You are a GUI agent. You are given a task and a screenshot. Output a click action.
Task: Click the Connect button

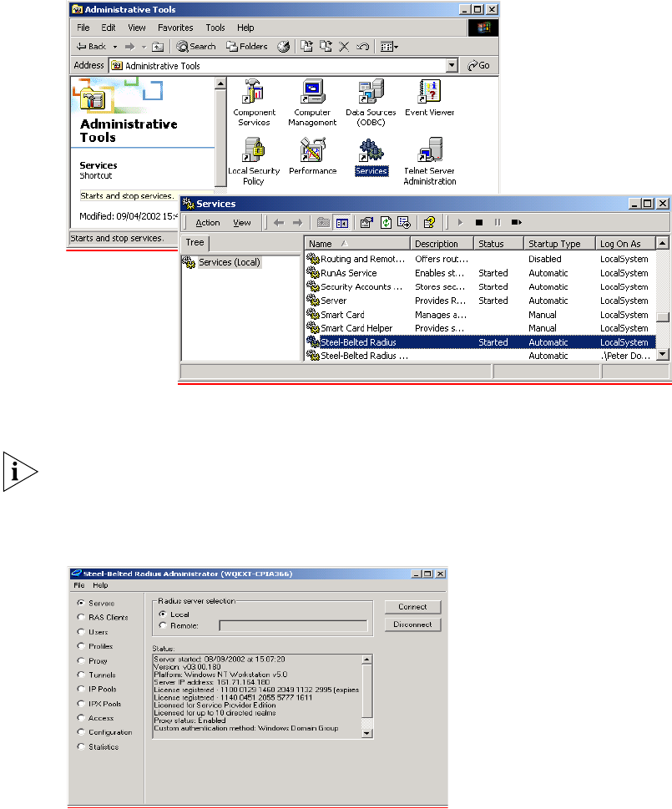(412, 607)
